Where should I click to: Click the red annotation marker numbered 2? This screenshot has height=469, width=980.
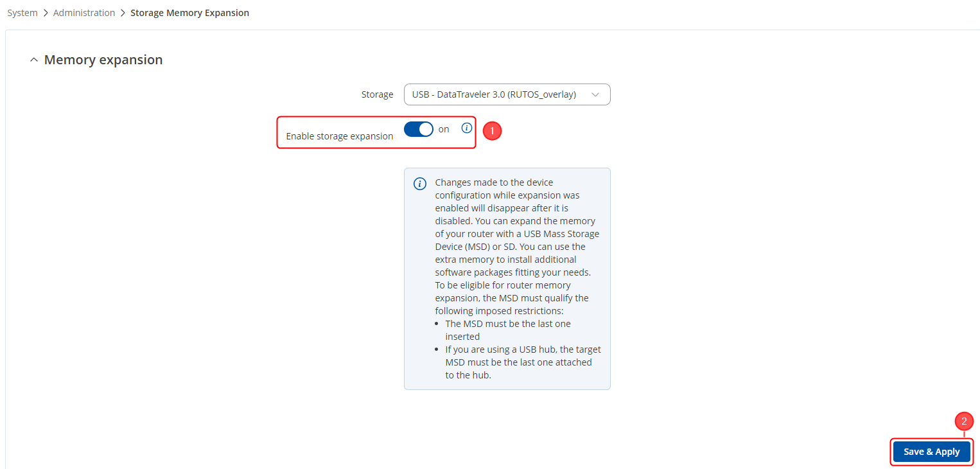point(964,421)
